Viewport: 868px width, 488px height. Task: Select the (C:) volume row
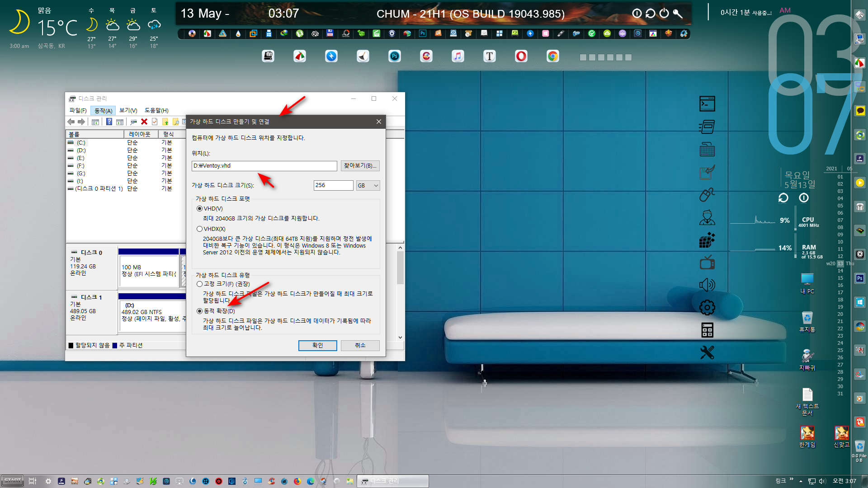(x=126, y=142)
